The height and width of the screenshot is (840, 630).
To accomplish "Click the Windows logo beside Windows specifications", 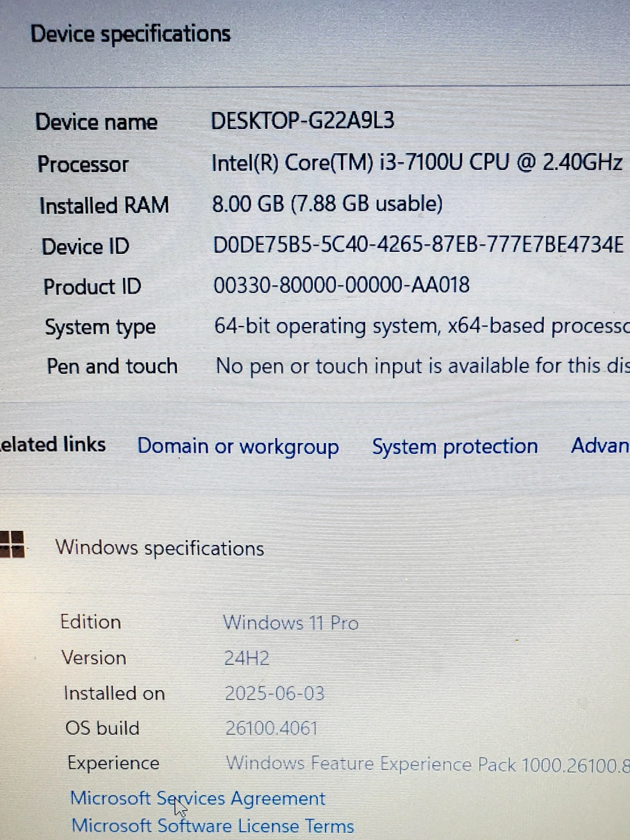I will tap(12, 544).
